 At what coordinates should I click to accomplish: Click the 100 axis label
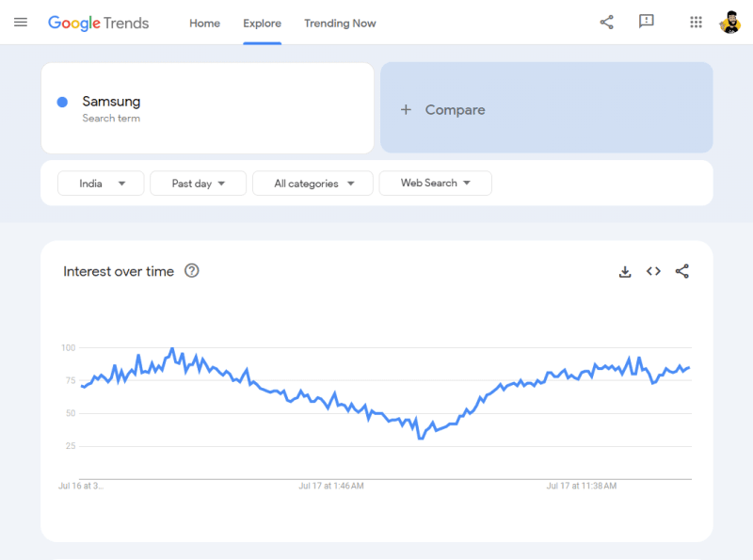(68, 347)
